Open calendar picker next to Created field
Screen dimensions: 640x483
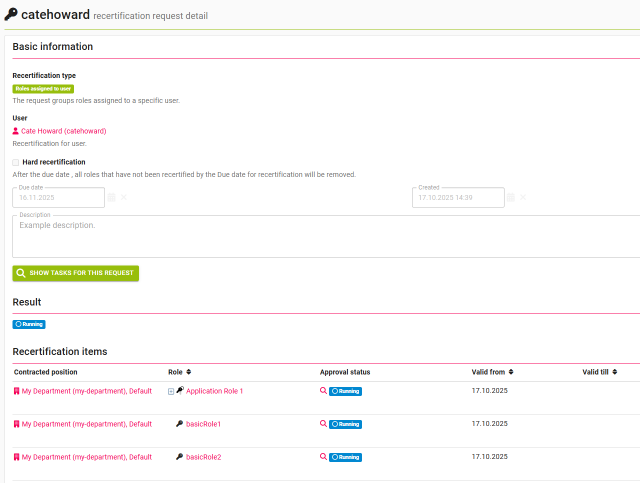tap(510, 198)
